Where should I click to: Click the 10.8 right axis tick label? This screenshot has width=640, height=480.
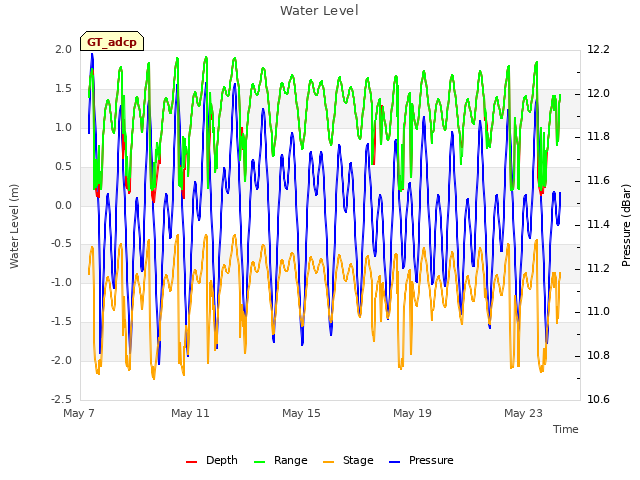(598, 356)
